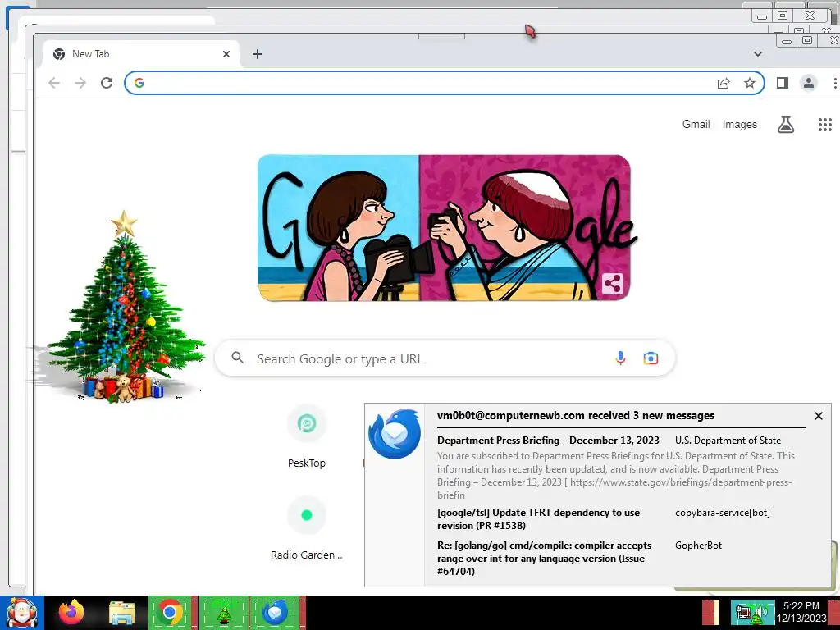Open the Chrome profile avatar
The height and width of the screenshot is (630, 840).
tap(808, 83)
